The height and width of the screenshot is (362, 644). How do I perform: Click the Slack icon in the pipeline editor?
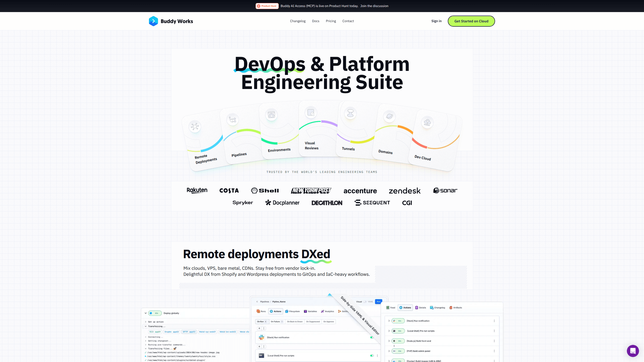tap(262, 337)
